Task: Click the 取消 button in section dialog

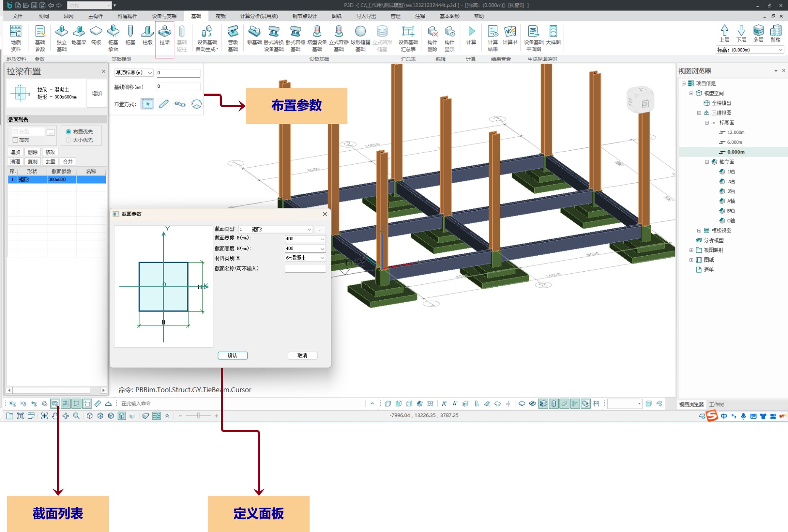Action: [x=302, y=356]
